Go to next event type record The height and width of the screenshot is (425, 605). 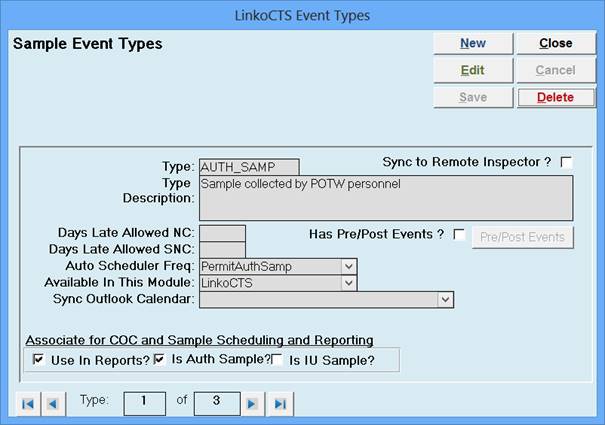click(x=252, y=404)
